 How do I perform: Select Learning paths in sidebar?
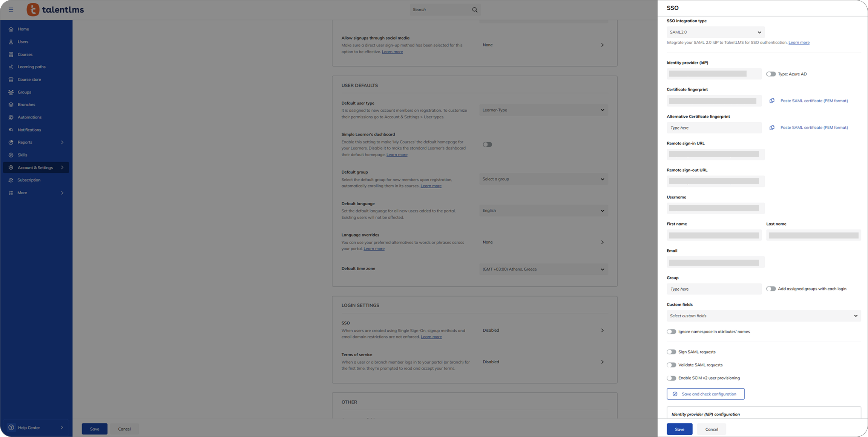point(32,67)
